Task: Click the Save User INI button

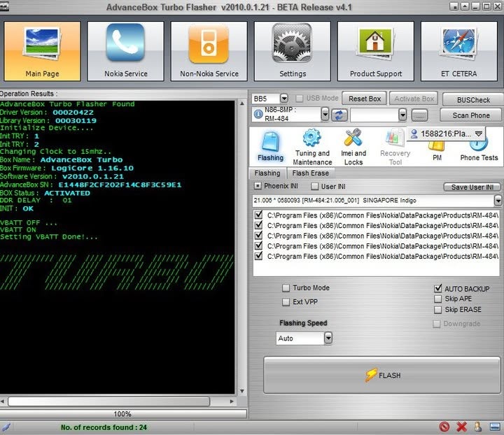Action: click(x=472, y=187)
